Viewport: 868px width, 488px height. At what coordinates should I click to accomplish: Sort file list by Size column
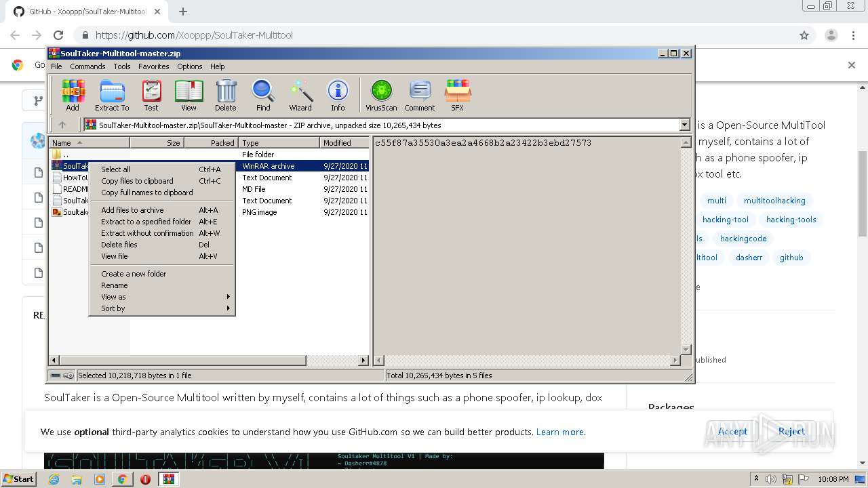(157, 143)
